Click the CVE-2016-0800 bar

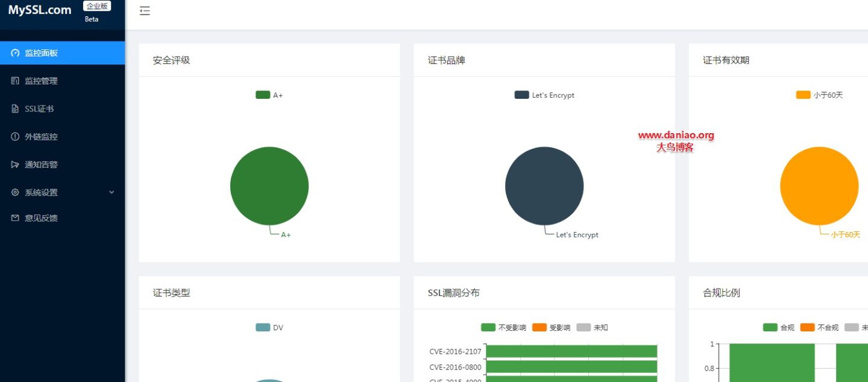(571, 366)
